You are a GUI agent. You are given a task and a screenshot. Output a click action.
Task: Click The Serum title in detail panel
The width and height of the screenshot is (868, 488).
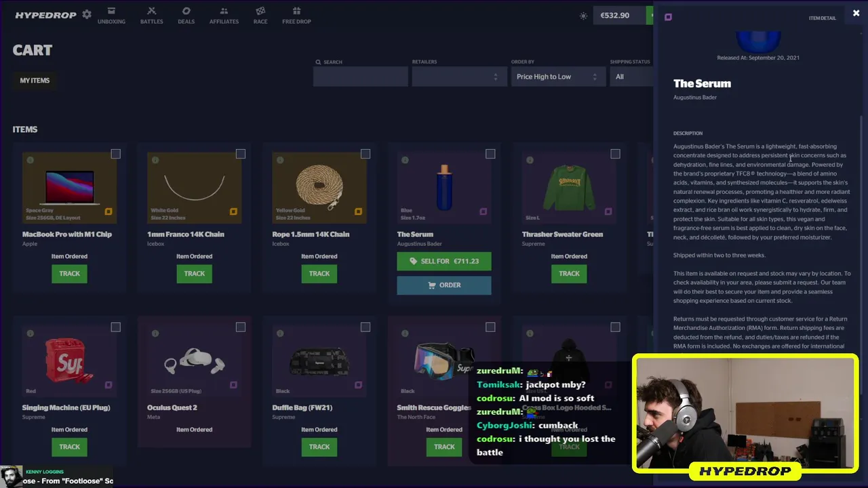click(x=702, y=83)
